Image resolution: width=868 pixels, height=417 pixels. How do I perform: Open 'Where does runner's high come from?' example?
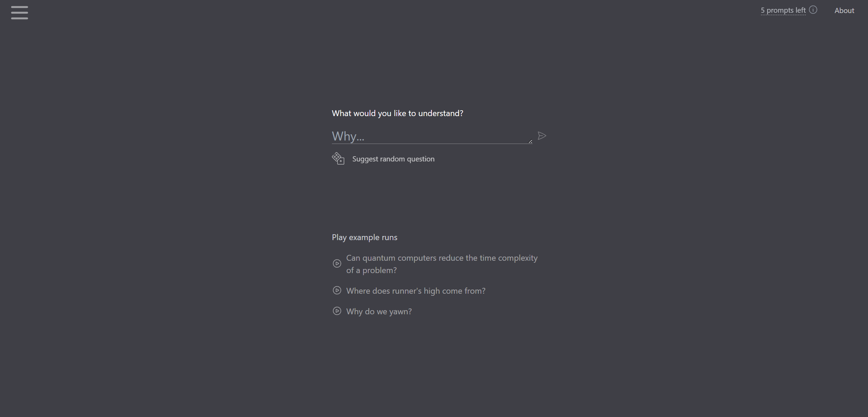416,291
